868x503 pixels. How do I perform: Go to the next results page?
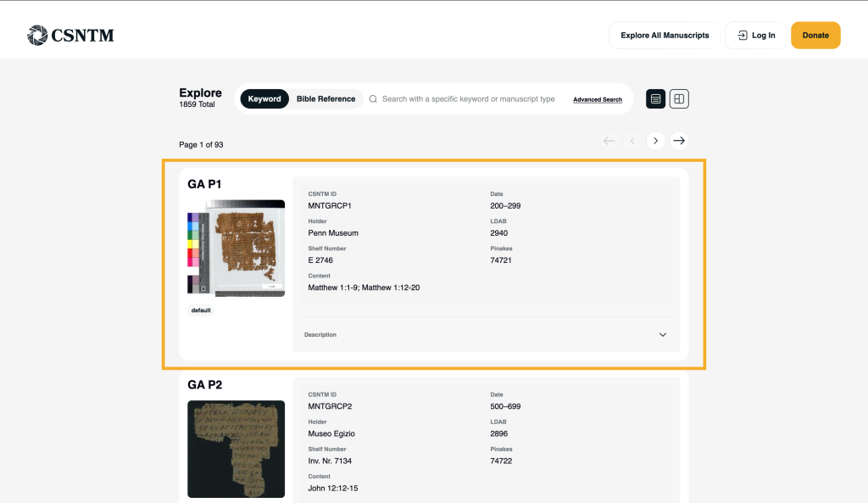(655, 141)
